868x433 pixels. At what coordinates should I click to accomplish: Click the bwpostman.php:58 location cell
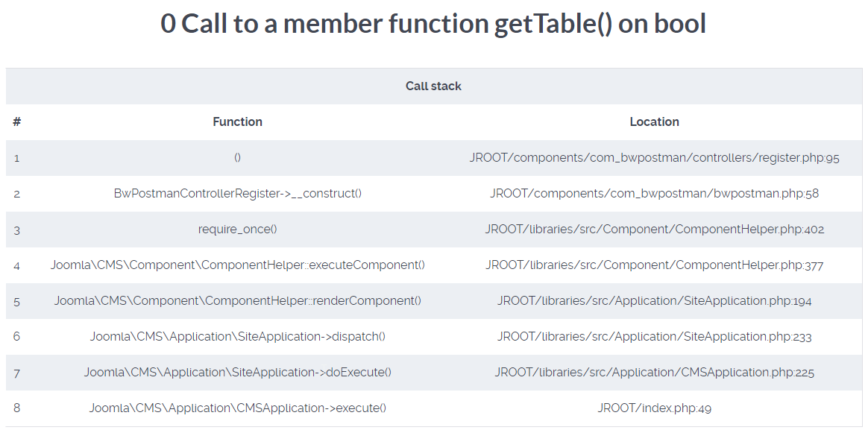654,194
